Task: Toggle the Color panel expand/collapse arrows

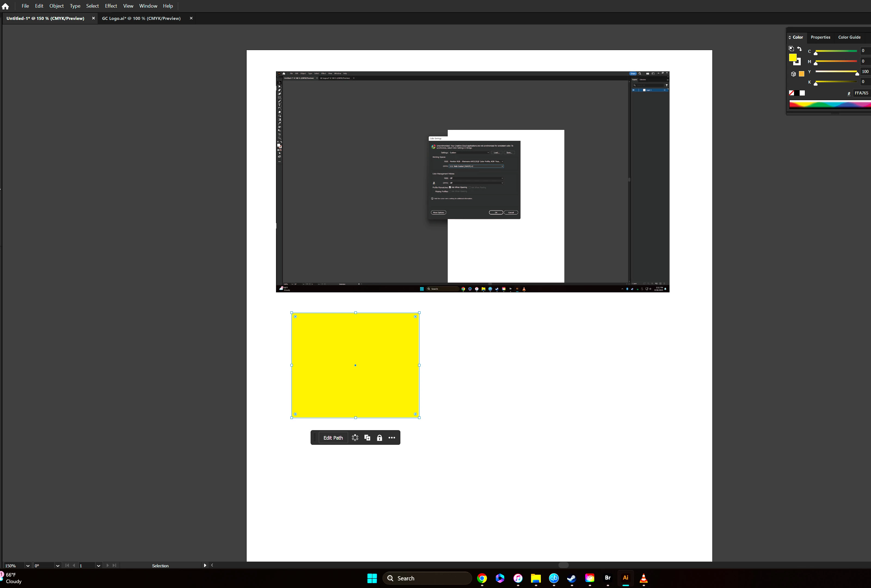Action: pyautogui.click(x=790, y=38)
